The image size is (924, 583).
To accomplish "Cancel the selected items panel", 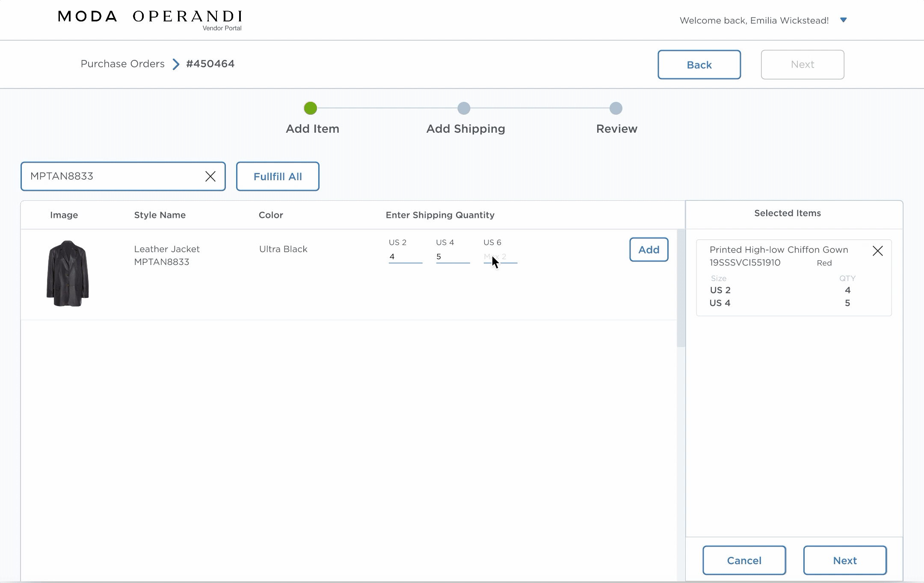I will 744,560.
